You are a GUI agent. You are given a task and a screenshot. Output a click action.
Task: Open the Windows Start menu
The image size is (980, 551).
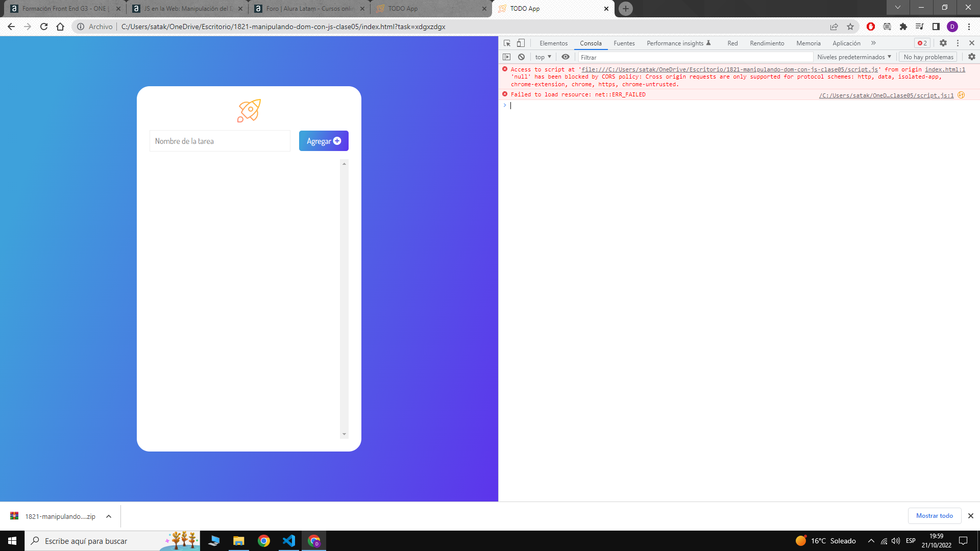click(x=12, y=541)
